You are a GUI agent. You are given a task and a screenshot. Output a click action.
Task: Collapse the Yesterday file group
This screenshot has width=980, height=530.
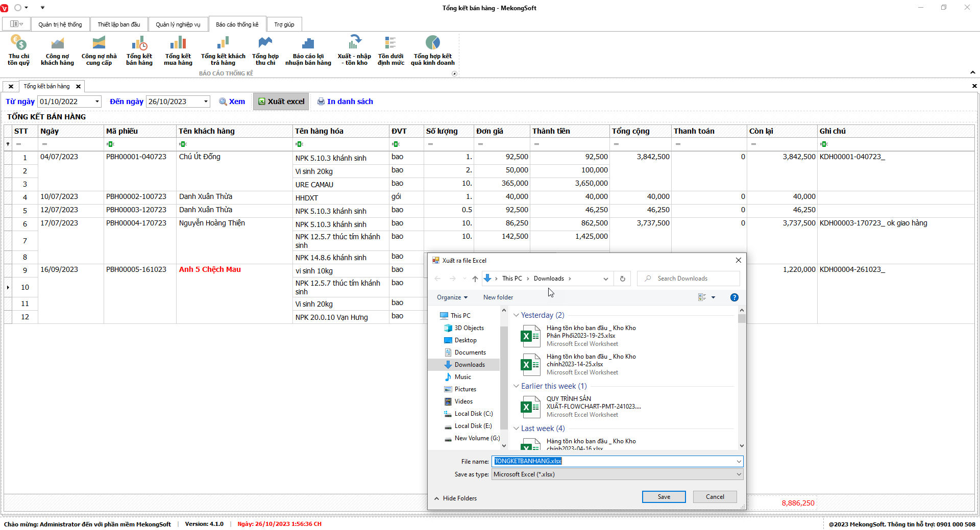click(x=516, y=315)
